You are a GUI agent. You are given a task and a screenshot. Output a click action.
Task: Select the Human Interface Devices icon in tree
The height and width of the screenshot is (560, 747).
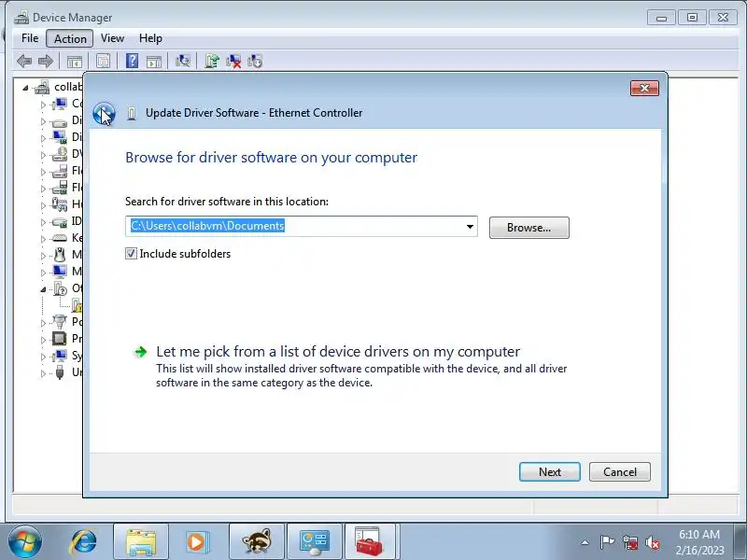(x=60, y=204)
